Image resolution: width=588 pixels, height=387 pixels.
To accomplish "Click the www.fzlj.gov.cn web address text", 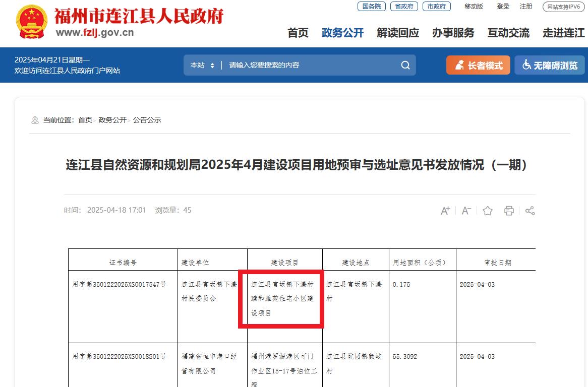I will [x=95, y=33].
